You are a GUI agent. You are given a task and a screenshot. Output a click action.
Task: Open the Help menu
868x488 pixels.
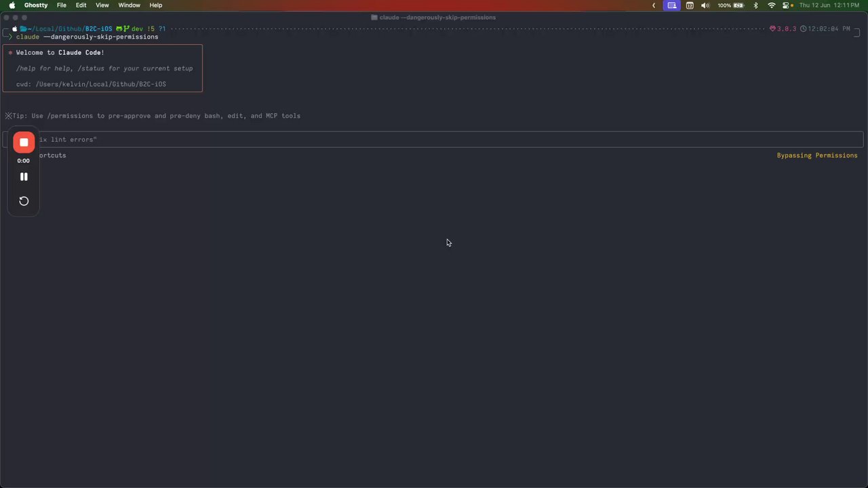coord(156,5)
